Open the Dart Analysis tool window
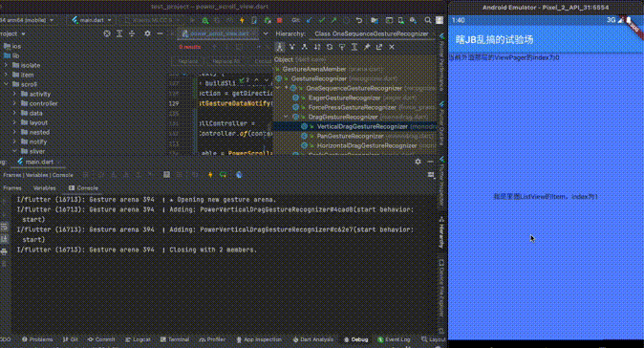This screenshot has width=644, height=348. click(313, 339)
